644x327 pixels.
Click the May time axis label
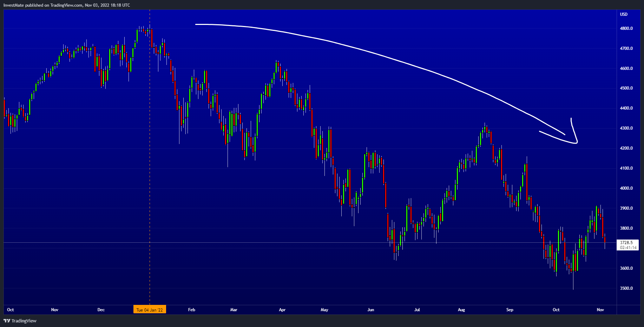pos(324,310)
